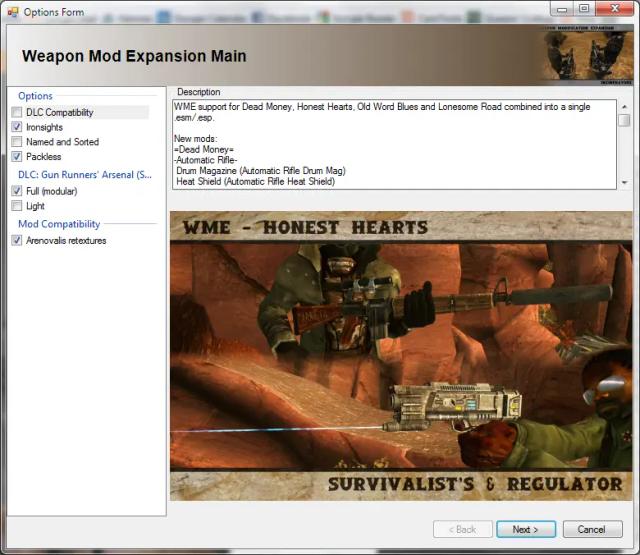Image resolution: width=640 pixels, height=555 pixels.
Task: Click the description scrollbar thumb
Action: point(624,120)
